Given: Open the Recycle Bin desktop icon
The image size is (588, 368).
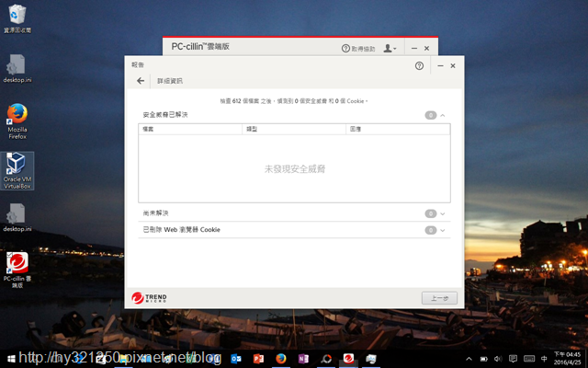Looking at the screenshot, I should tap(17, 18).
